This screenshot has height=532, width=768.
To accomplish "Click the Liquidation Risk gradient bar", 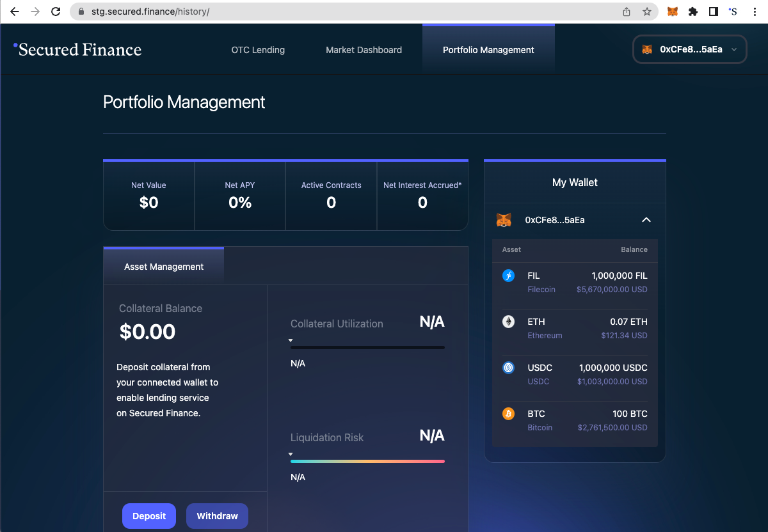I will pyautogui.click(x=367, y=461).
